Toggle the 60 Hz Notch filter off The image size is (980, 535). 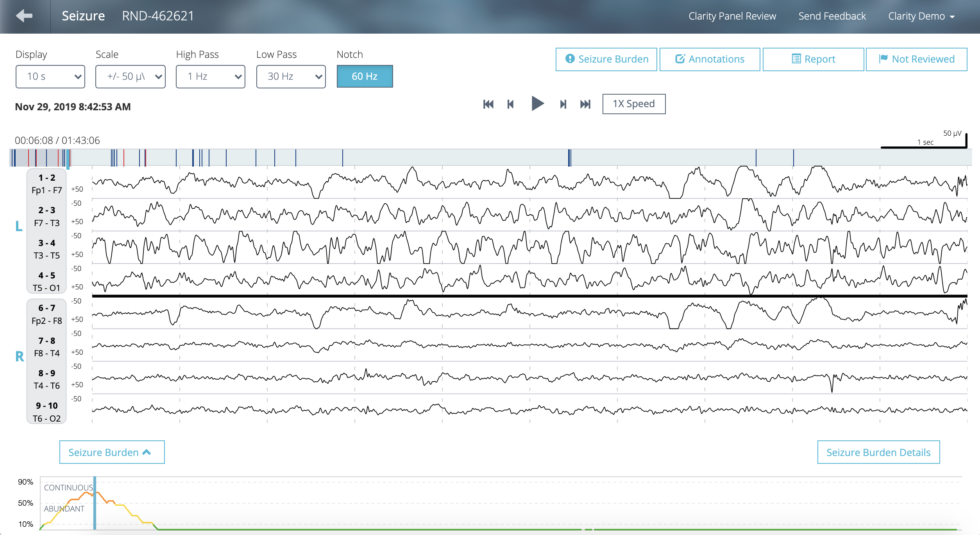pos(364,76)
